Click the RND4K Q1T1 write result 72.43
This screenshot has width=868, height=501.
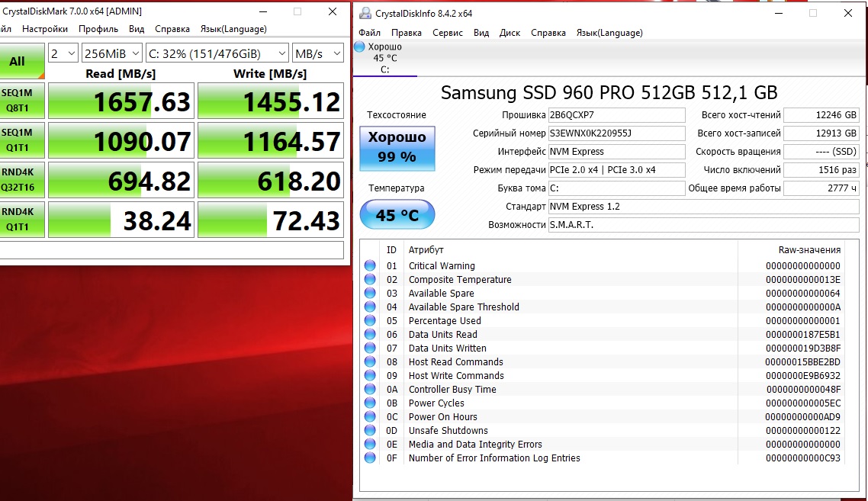pyautogui.click(x=271, y=220)
